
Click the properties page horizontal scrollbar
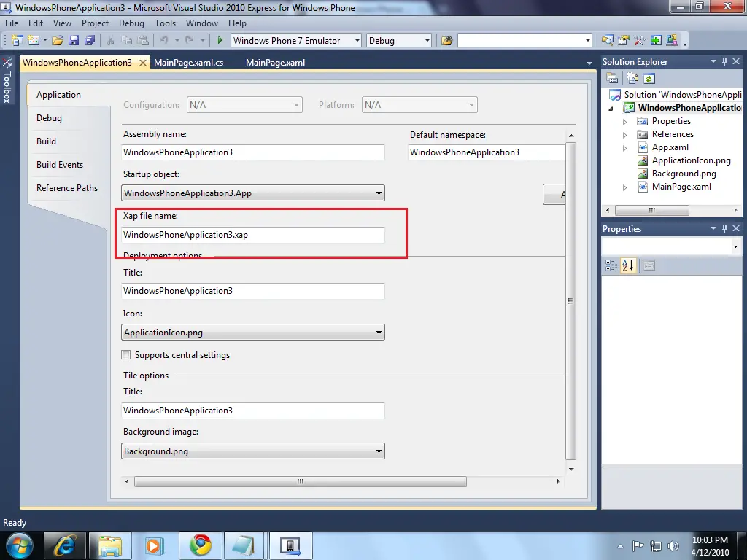click(x=300, y=481)
